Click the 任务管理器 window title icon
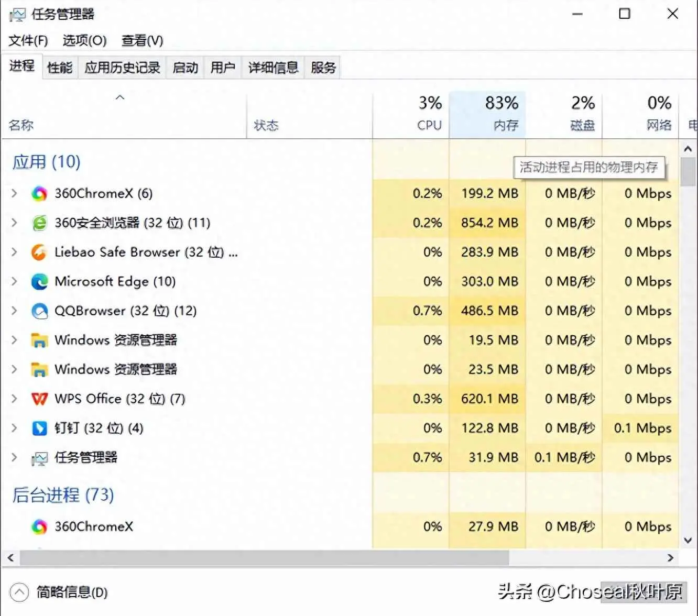This screenshot has width=698, height=616. [x=17, y=14]
